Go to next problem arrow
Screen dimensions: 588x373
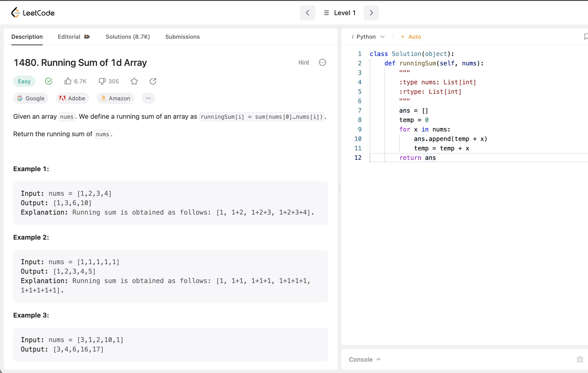pos(371,13)
